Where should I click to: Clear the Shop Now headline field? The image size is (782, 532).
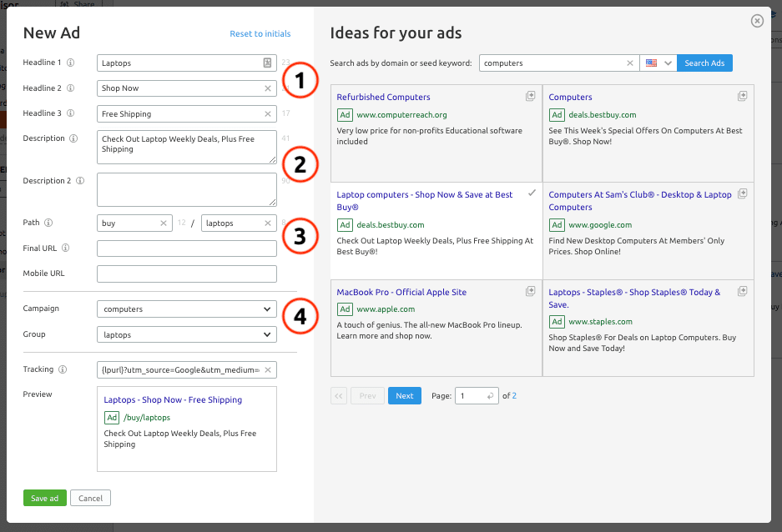pyautogui.click(x=268, y=88)
